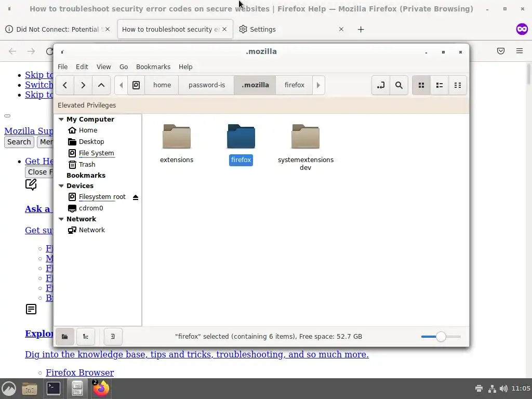Open file search in .mozilla
The height and width of the screenshot is (399, 532).
[399, 85]
